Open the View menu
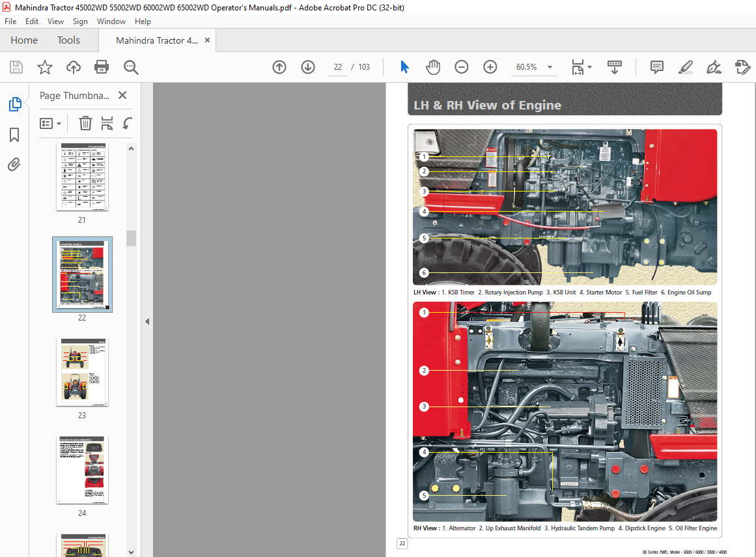756x557 pixels. 55,21
